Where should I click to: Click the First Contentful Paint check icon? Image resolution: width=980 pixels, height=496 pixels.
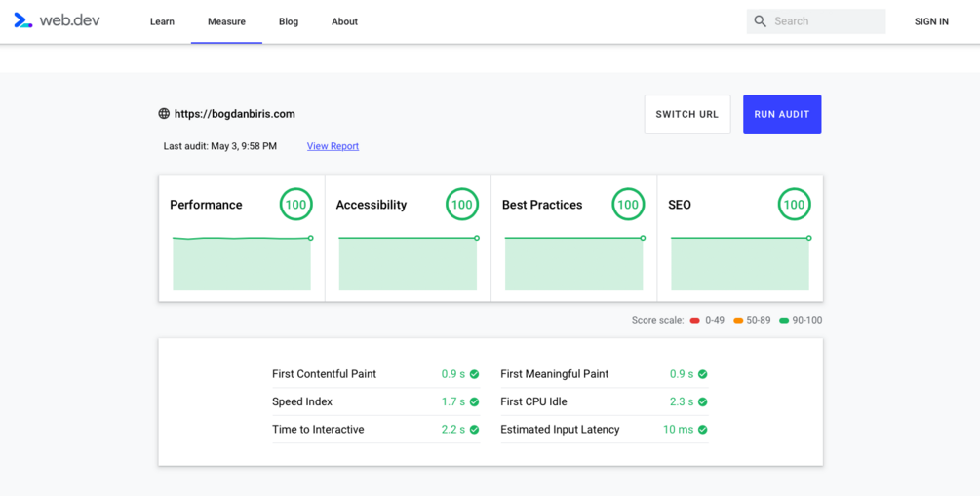(x=475, y=374)
